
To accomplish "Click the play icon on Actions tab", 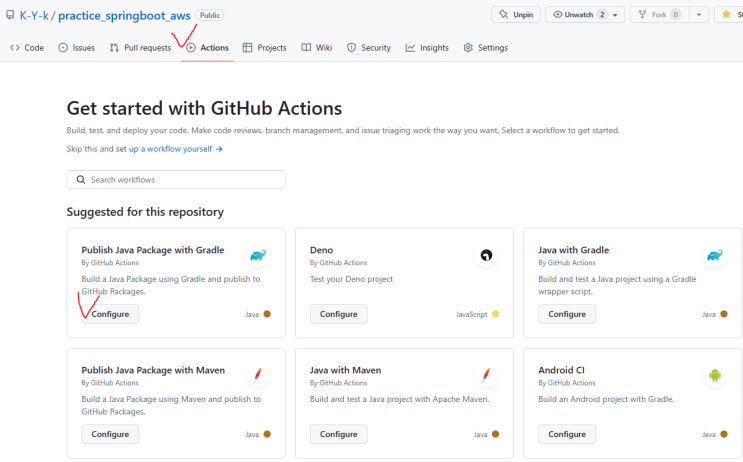I will tap(191, 48).
